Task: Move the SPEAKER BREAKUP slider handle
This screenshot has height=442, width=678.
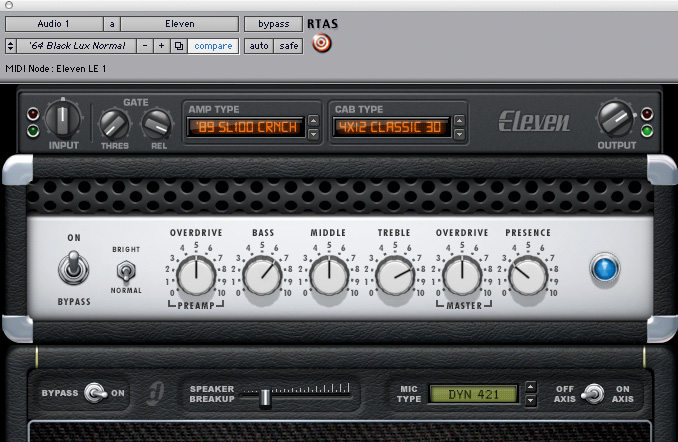Action: point(265,398)
